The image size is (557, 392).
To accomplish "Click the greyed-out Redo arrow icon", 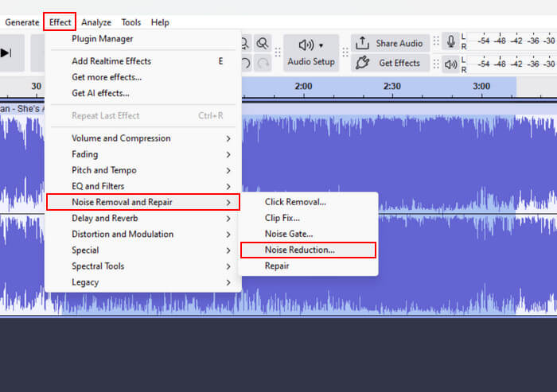I will (x=263, y=63).
